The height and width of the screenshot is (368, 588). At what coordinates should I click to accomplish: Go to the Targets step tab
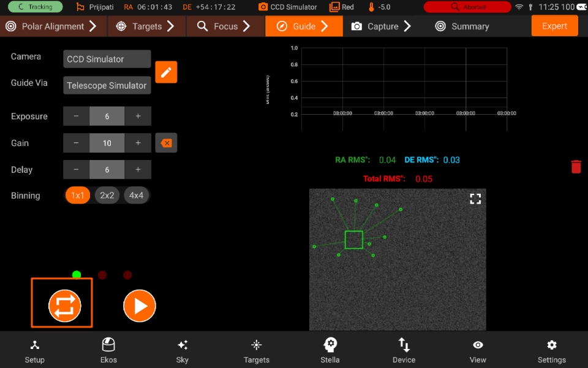click(x=146, y=26)
